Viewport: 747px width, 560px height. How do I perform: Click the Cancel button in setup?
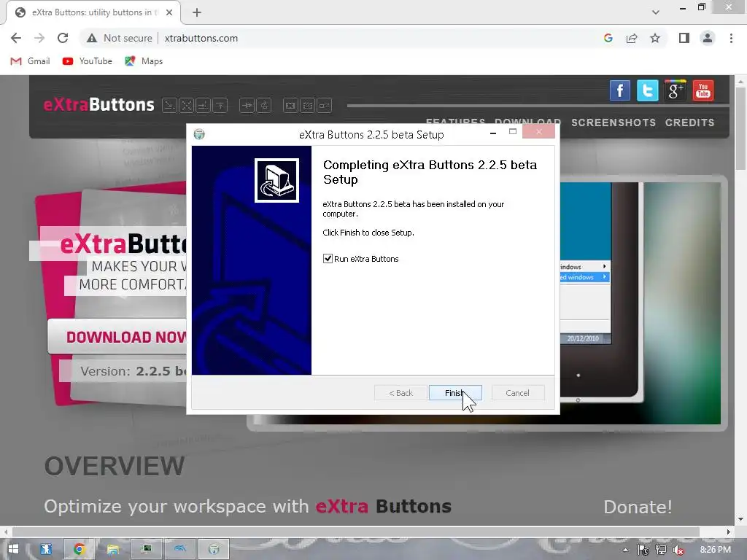pos(517,393)
